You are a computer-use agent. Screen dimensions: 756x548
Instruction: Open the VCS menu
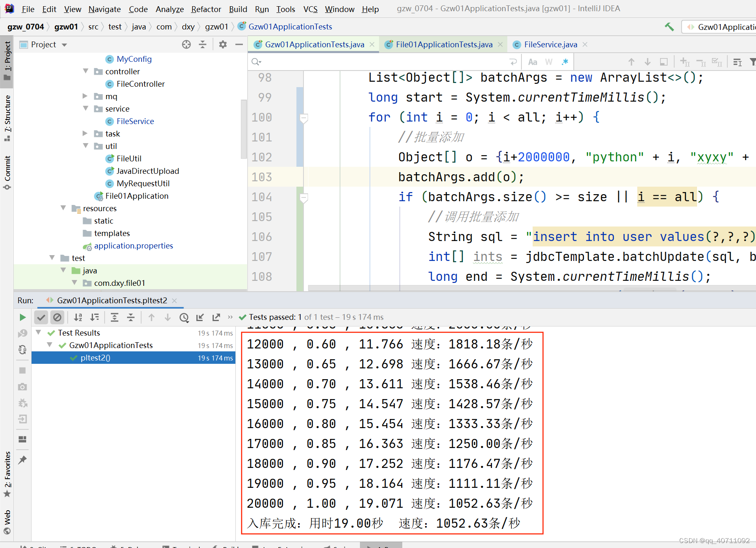pyautogui.click(x=310, y=9)
